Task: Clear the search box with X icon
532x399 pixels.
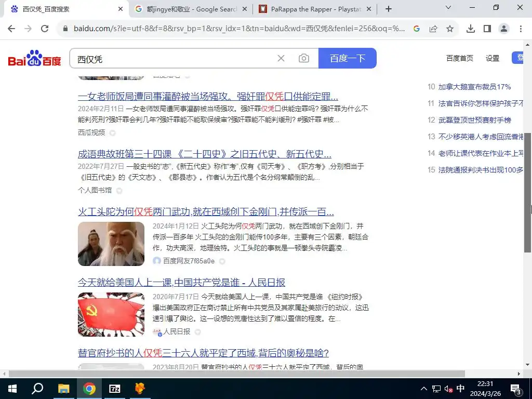Action: click(281, 58)
